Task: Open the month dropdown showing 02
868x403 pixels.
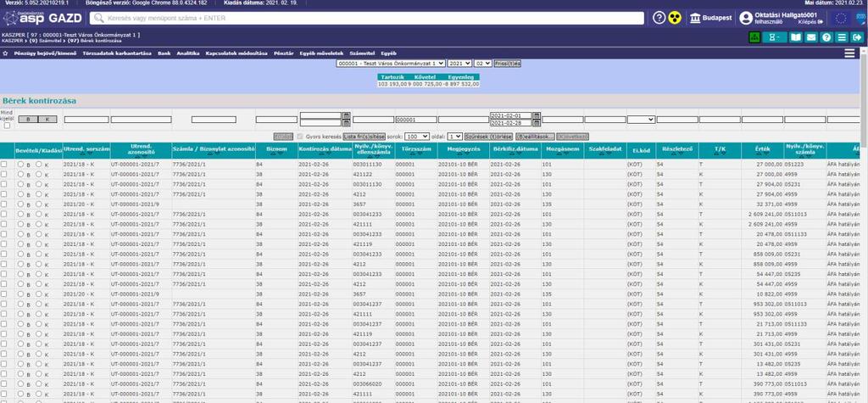Action: (x=482, y=64)
